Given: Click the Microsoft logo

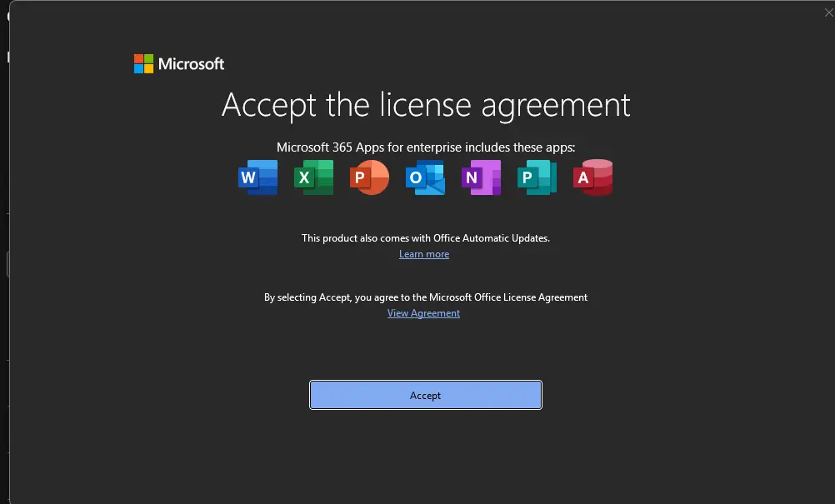Looking at the screenshot, I should click(x=179, y=64).
